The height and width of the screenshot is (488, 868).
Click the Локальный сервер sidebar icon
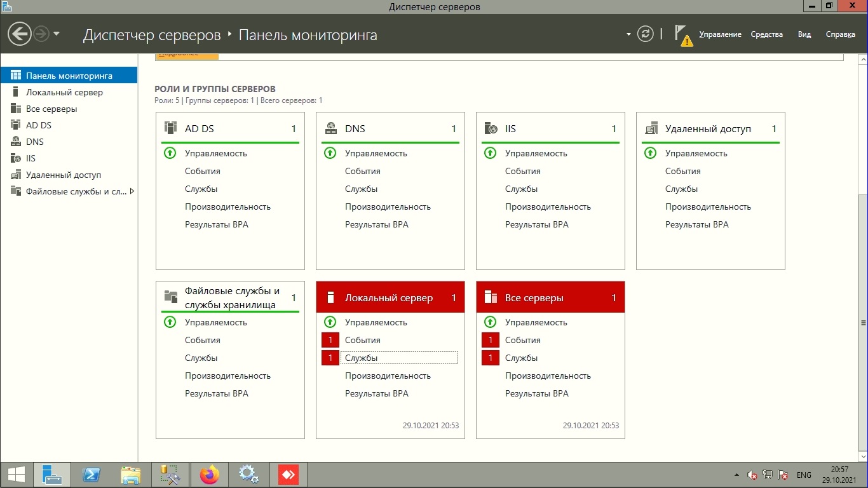(16, 92)
